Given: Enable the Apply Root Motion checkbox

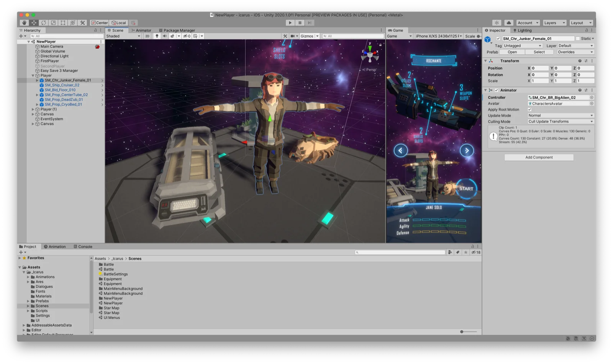Looking at the screenshot, I should [x=529, y=109].
